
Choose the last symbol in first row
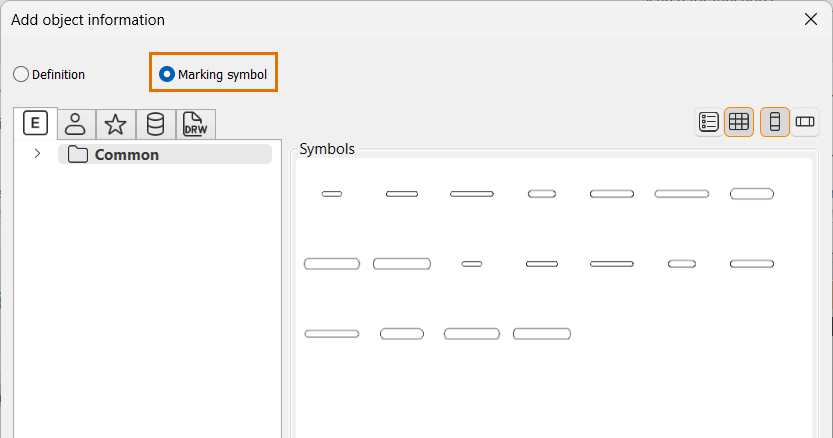[x=752, y=194]
